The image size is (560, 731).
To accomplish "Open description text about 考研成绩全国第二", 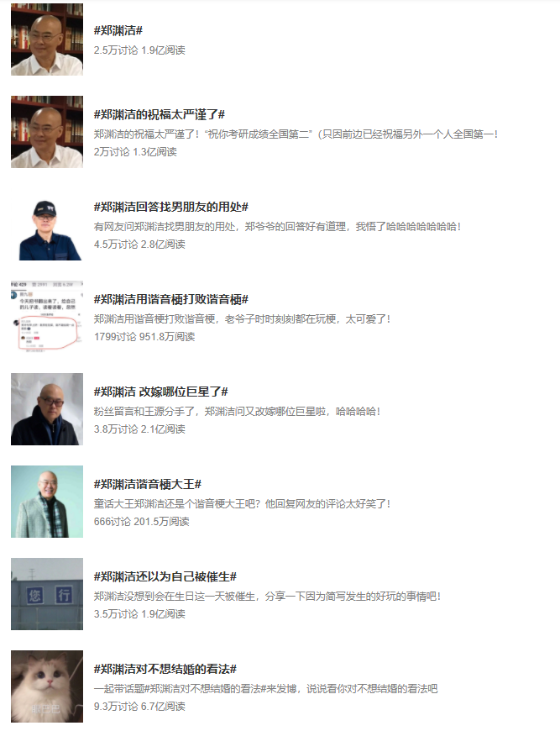I will pyautogui.click(x=296, y=134).
